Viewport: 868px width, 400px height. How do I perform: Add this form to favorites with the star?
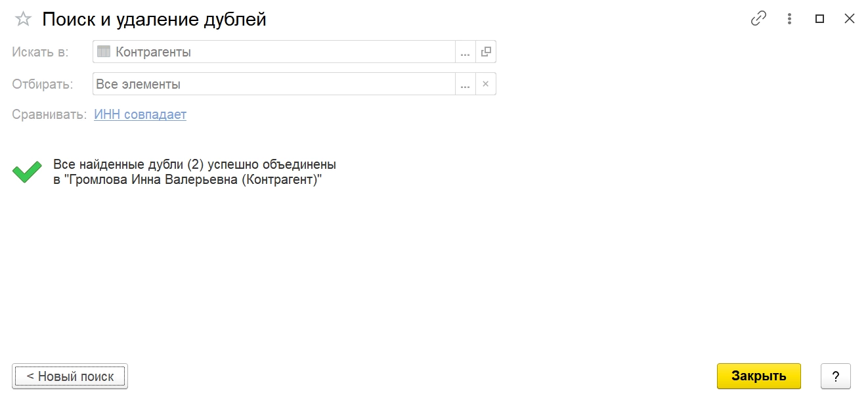click(23, 19)
